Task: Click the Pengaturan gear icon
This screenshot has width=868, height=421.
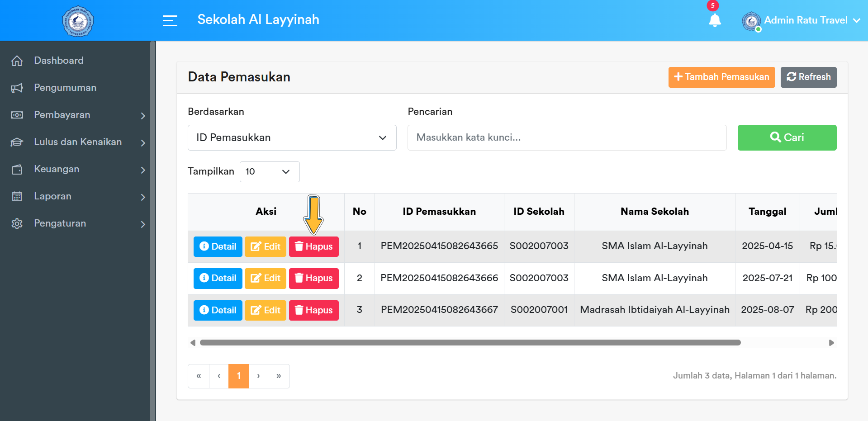Action: [x=17, y=223]
